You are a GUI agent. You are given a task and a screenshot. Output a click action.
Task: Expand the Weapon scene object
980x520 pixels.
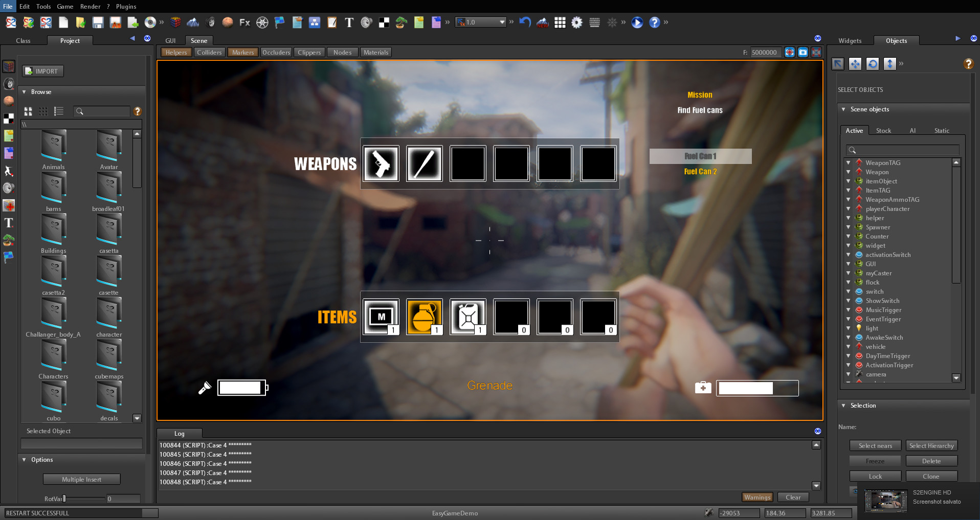click(x=849, y=172)
